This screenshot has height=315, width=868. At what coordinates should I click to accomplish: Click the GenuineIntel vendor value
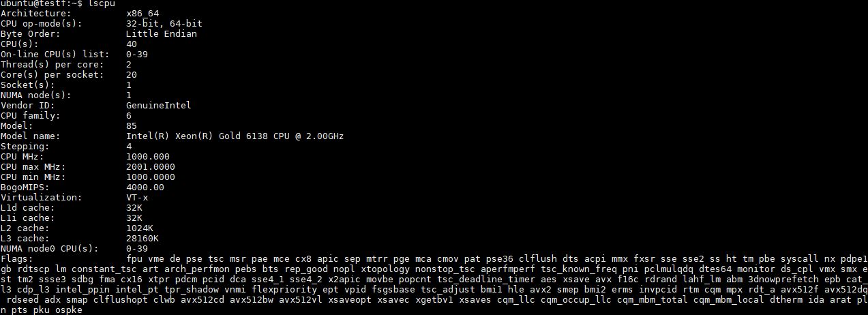click(159, 106)
